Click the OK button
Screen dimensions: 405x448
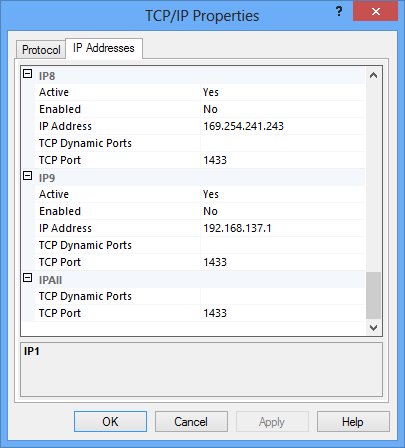pos(110,422)
